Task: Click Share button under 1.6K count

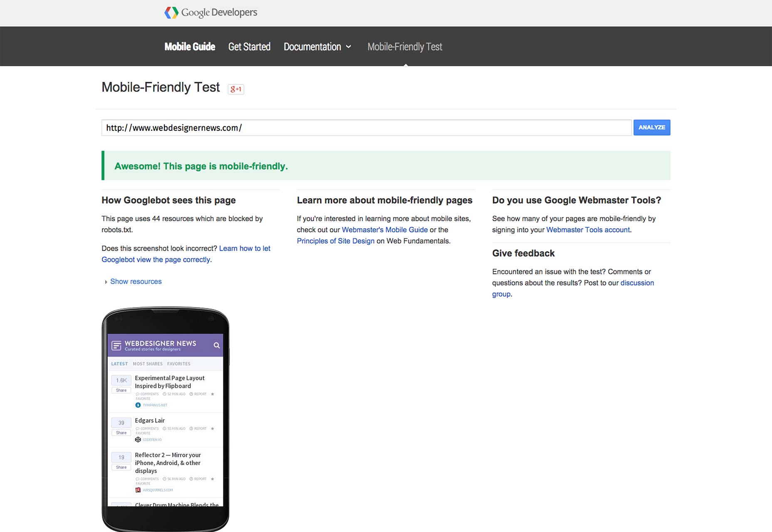Action: [121, 390]
